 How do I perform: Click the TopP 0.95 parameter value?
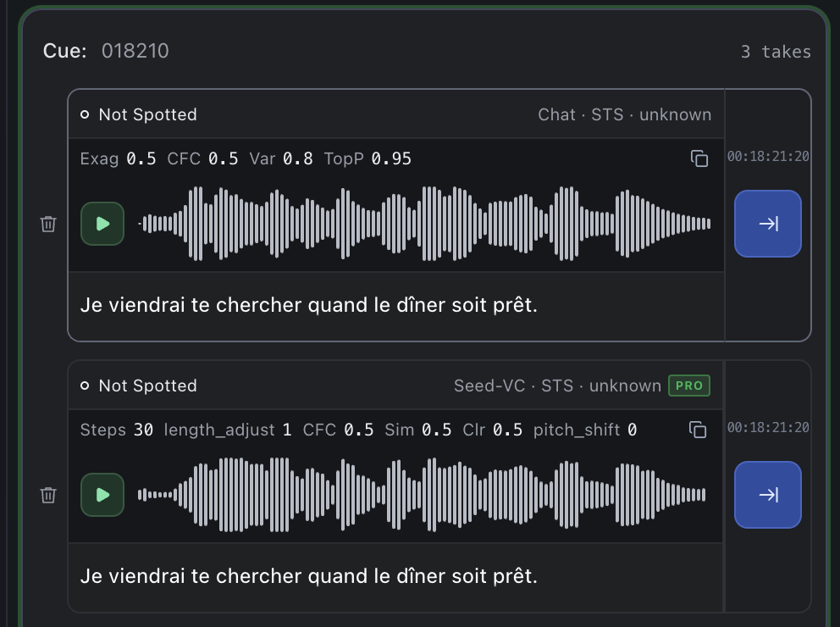click(x=367, y=158)
